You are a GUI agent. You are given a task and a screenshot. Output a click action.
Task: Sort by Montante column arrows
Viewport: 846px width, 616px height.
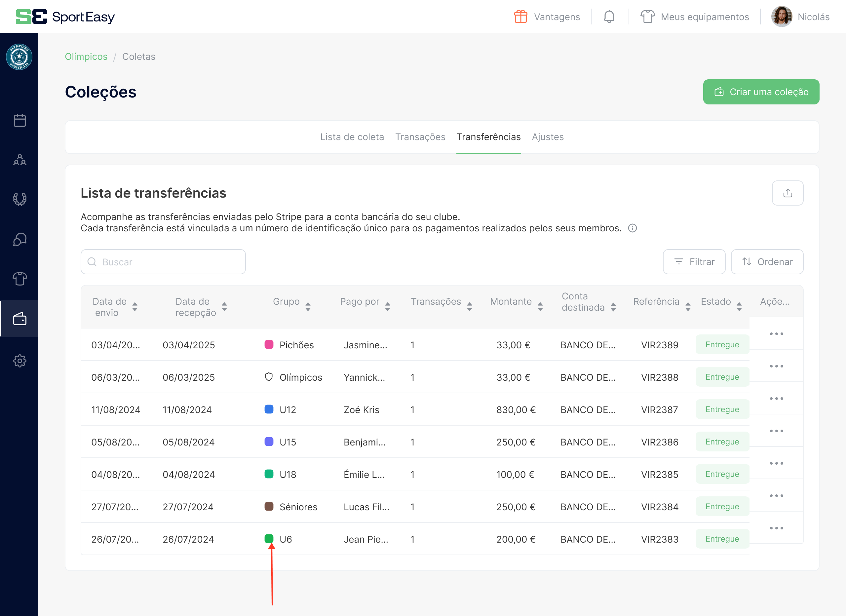point(540,307)
